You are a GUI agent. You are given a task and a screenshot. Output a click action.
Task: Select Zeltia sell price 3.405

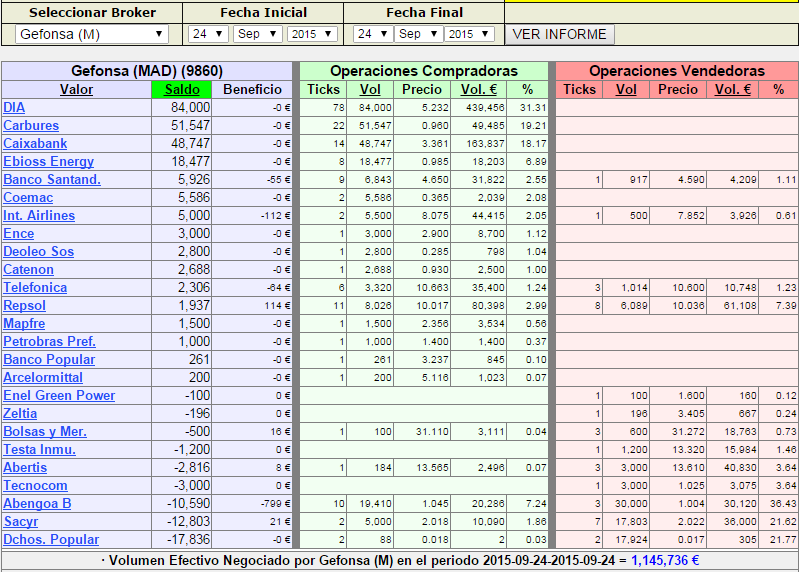[x=691, y=414]
